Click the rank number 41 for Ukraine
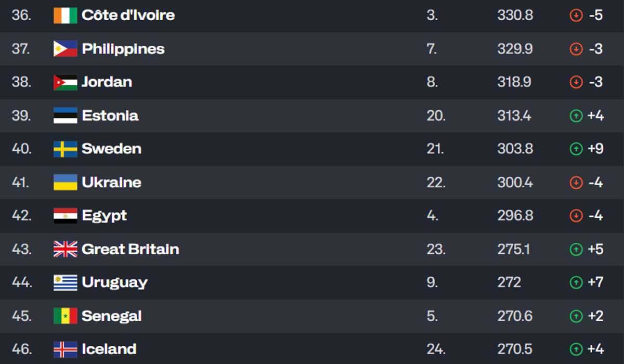The image size is (624, 364). pos(21,183)
